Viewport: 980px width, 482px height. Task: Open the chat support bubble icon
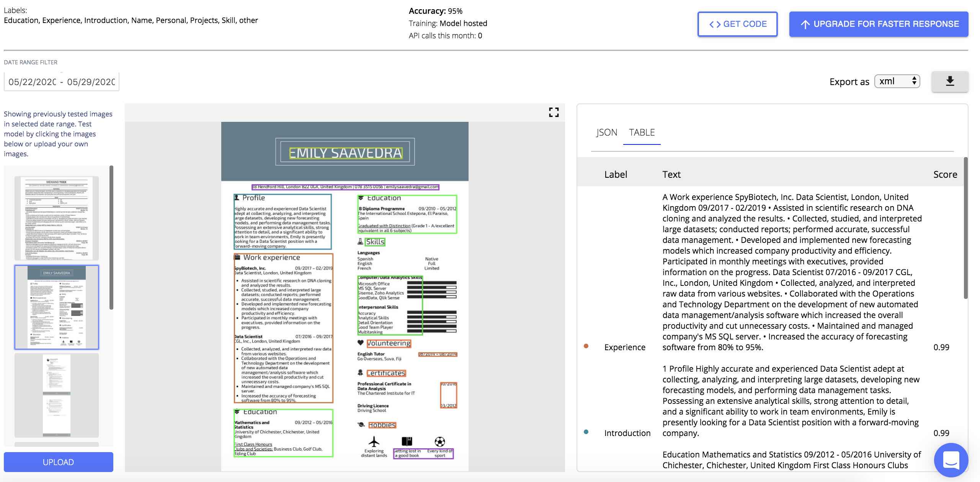tap(951, 460)
